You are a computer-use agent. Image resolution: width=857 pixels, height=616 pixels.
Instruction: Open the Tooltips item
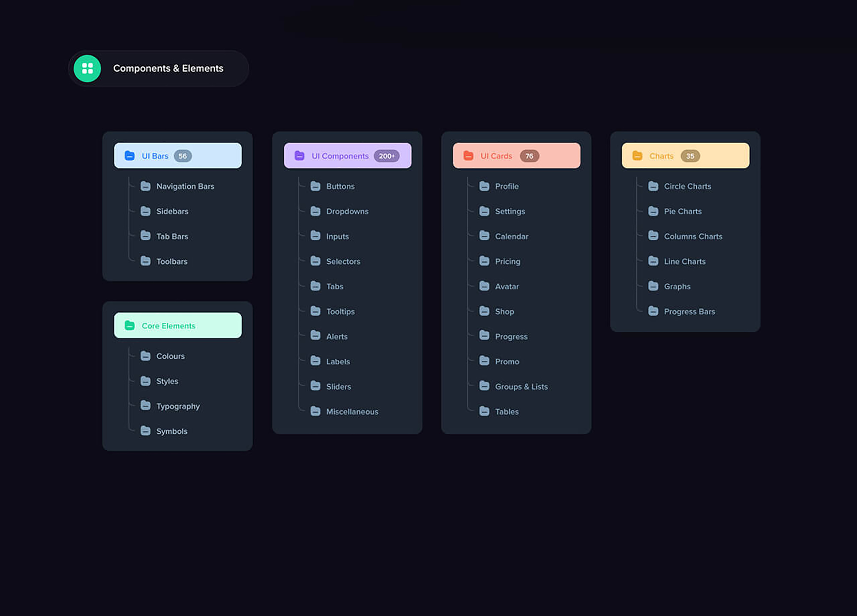(x=341, y=311)
